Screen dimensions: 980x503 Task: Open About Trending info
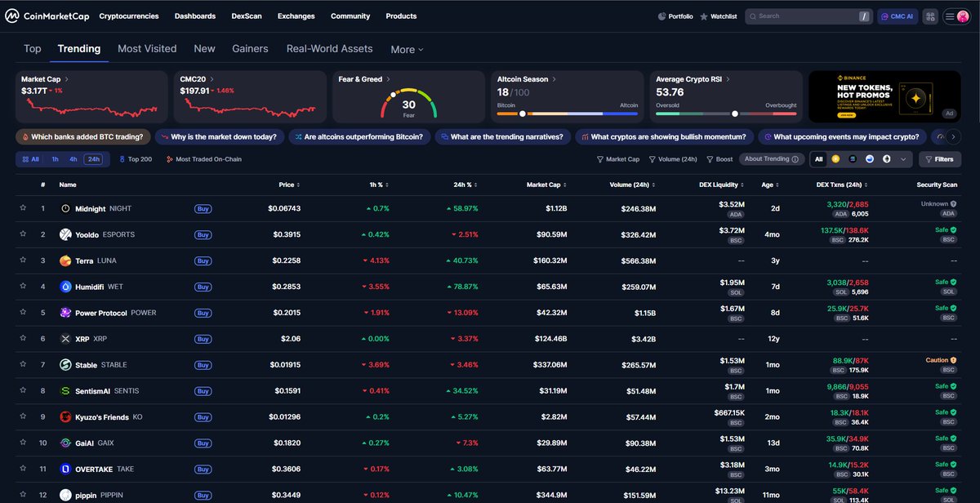pyautogui.click(x=772, y=159)
